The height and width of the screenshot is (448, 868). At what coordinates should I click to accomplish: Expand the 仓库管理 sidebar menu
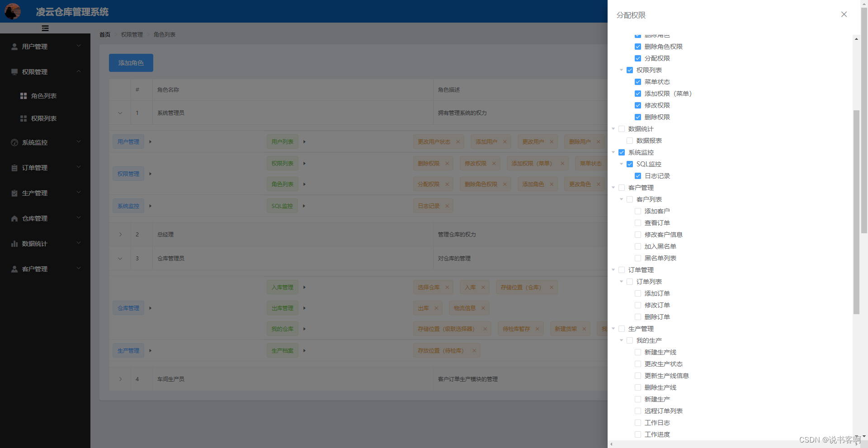(x=45, y=218)
